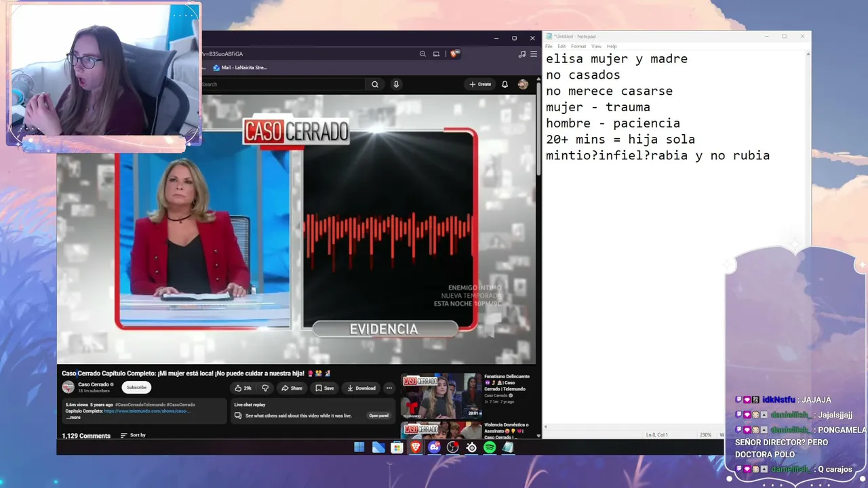Open YouTube notifications bell
868x488 pixels.
click(505, 84)
